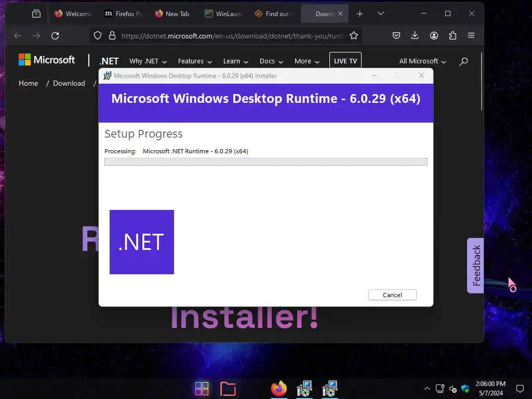Click the page vertical scrollbar
The height and width of the screenshot is (399, 532).
coord(481,82)
